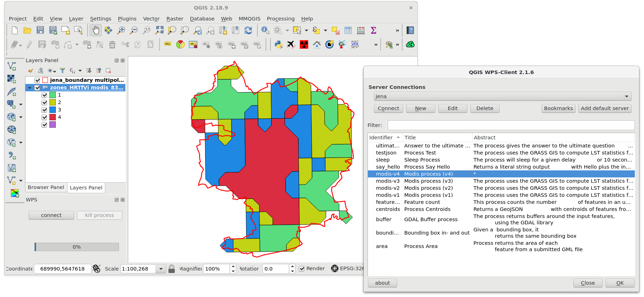Click Add default server button
The width and height of the screenshot is (644, 297).
(x=605, y=108)
